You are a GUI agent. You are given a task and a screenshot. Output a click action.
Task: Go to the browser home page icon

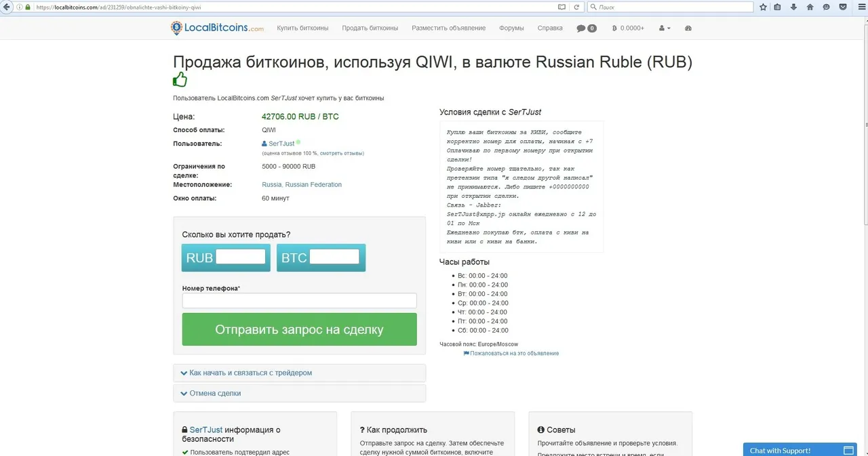coord(810,7)
